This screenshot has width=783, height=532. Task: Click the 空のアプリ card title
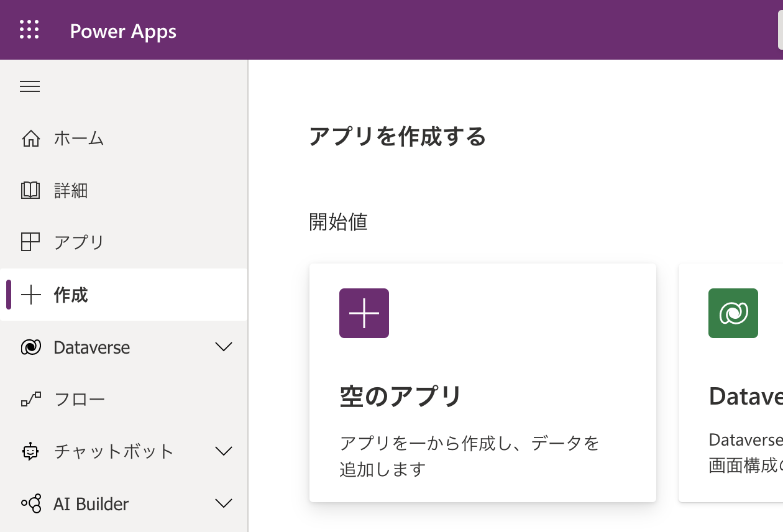(x=401, y=397)
